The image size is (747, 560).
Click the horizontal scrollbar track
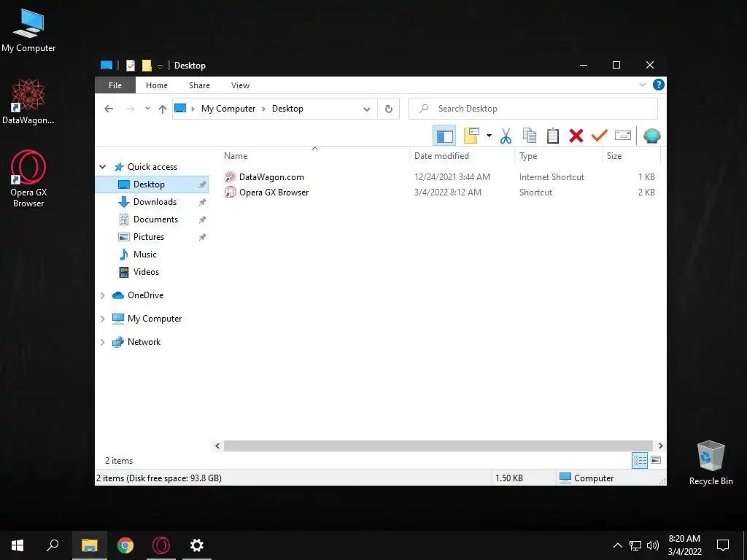438,446
